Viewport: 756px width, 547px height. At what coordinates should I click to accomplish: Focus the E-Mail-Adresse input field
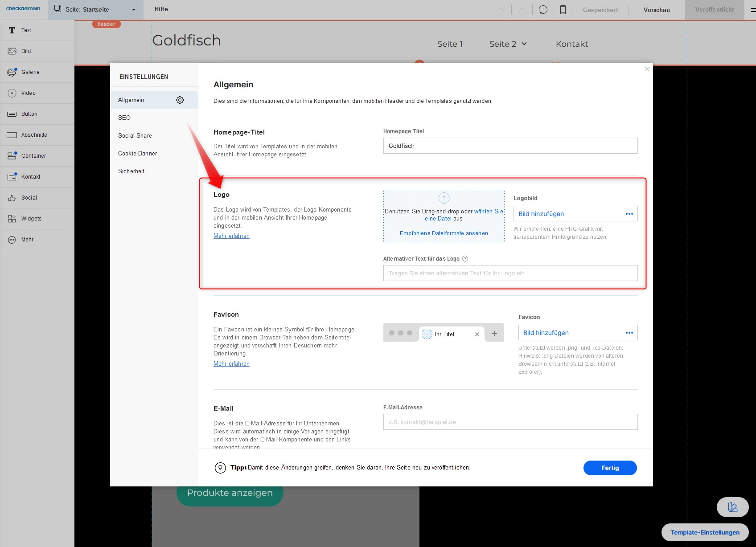click(x=510, y=422)
